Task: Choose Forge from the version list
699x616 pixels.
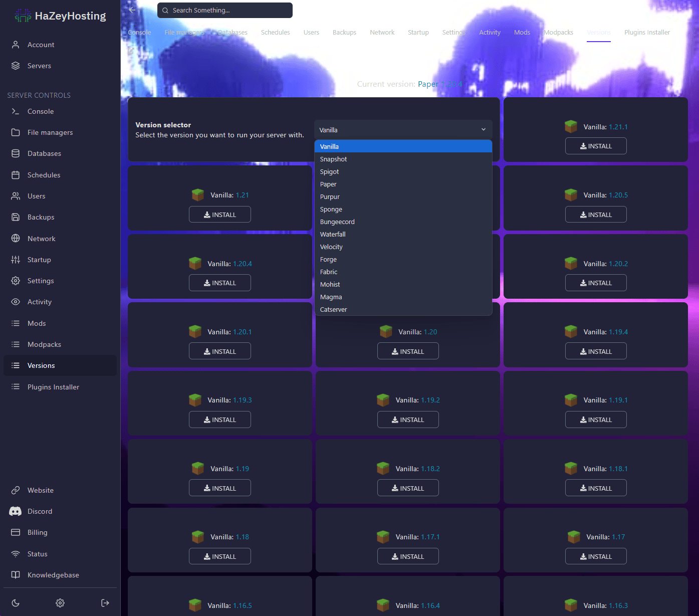Action: (x=403, y=259)
